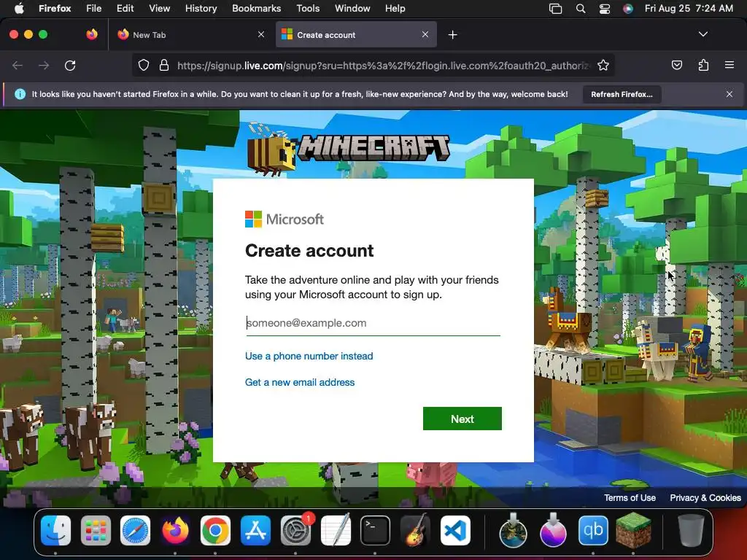This screenshot has height=560, width=747.
Task: Open the Tools menu
Action: (x=308, y=9)
